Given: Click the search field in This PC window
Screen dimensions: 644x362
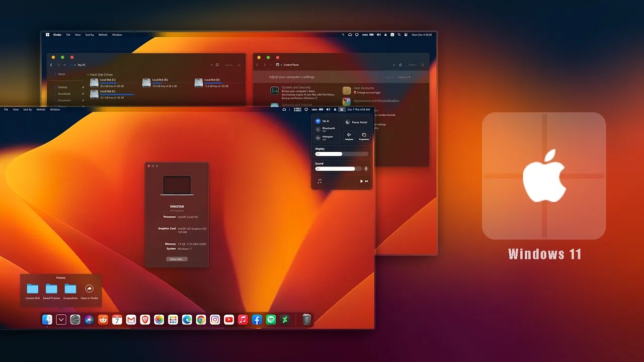Looking at the screenshot, I should pos(231,65).
